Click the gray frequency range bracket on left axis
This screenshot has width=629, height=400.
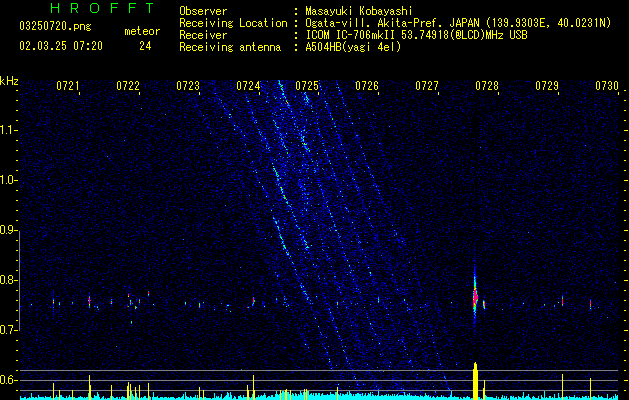click(x=20, y=281)
